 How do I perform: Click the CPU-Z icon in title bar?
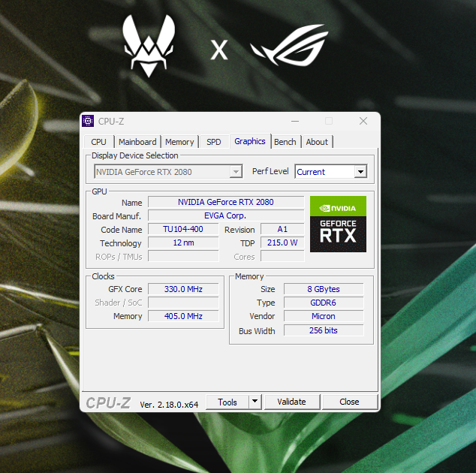tap(89, 121)
